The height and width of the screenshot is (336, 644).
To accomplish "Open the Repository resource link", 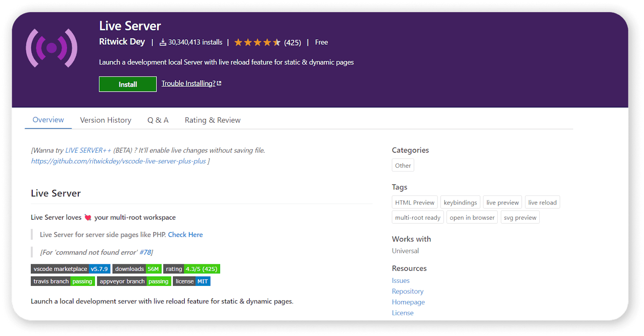I will pyautogui.click(x=407, y=291).
